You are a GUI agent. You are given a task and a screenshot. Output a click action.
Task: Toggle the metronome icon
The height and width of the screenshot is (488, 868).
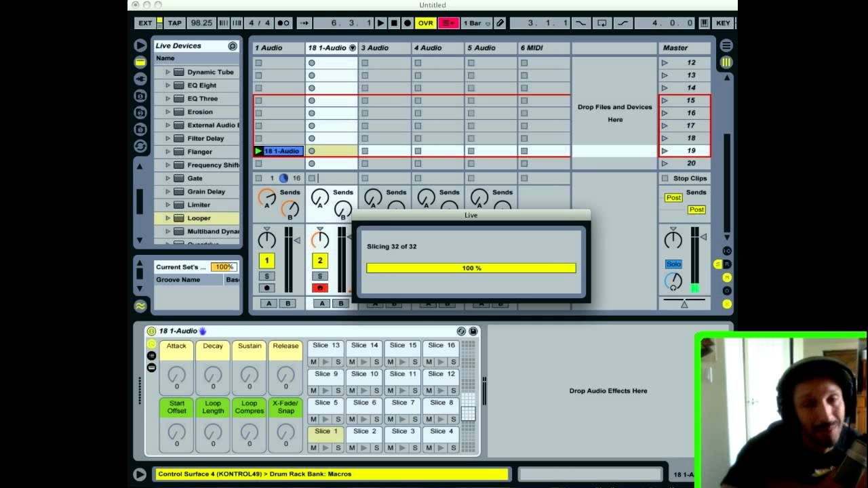click(283, 23)
